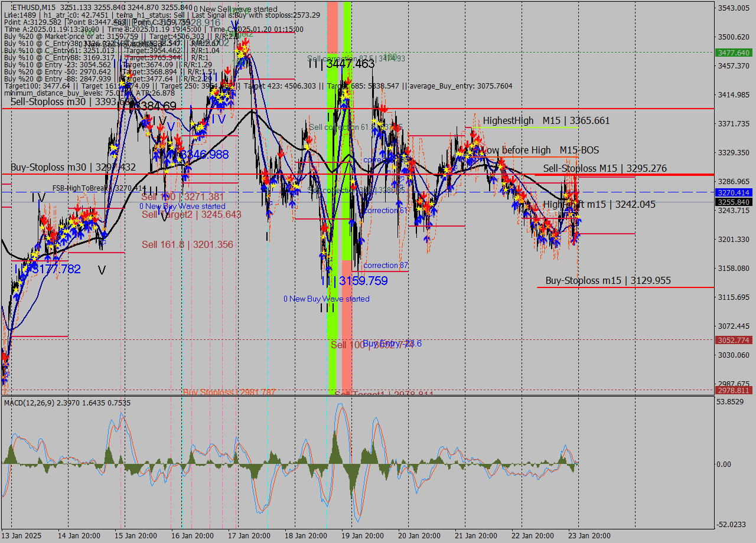Screen dimensions: 756x543
Task: Click the 'High-shift m15 | 3242.045' label
Action: click(599, 204)
